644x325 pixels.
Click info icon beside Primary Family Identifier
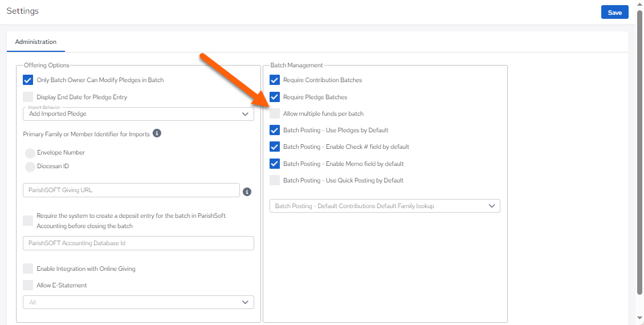click(157, 133)
